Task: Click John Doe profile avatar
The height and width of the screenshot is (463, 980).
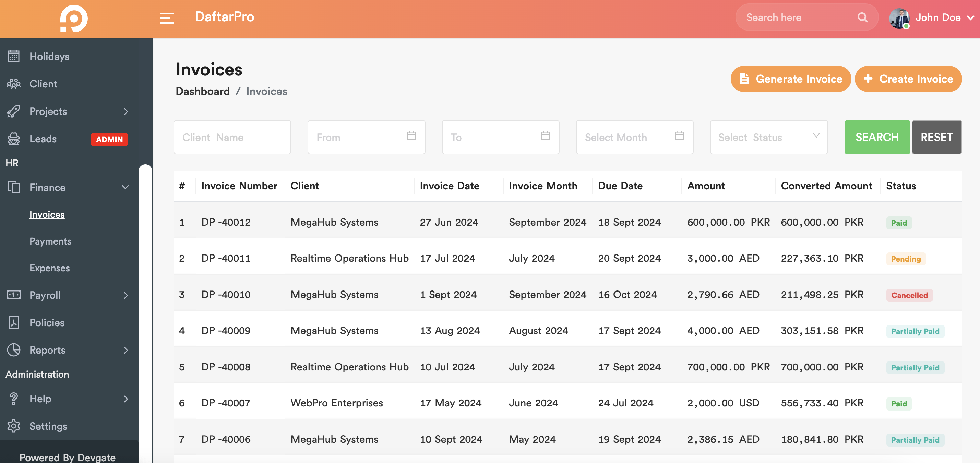Action: point(899,18)
